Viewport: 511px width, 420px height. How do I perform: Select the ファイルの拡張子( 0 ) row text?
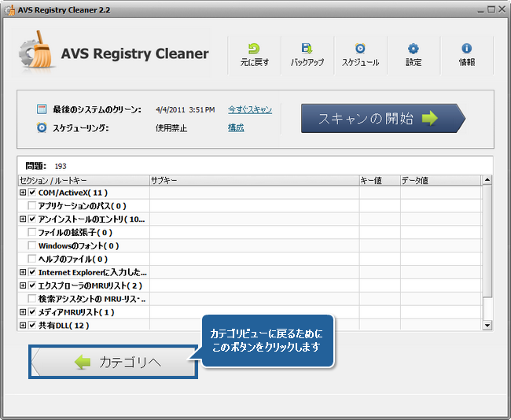pos(75,233)
